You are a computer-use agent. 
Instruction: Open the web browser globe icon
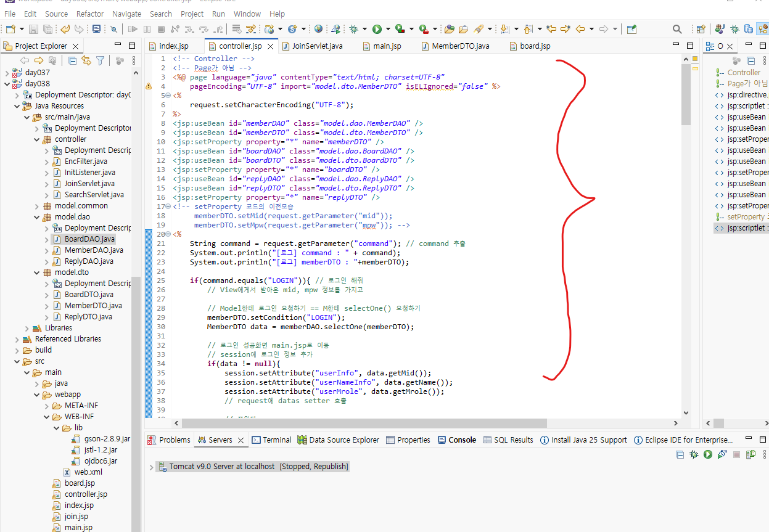tap(318, 29)
